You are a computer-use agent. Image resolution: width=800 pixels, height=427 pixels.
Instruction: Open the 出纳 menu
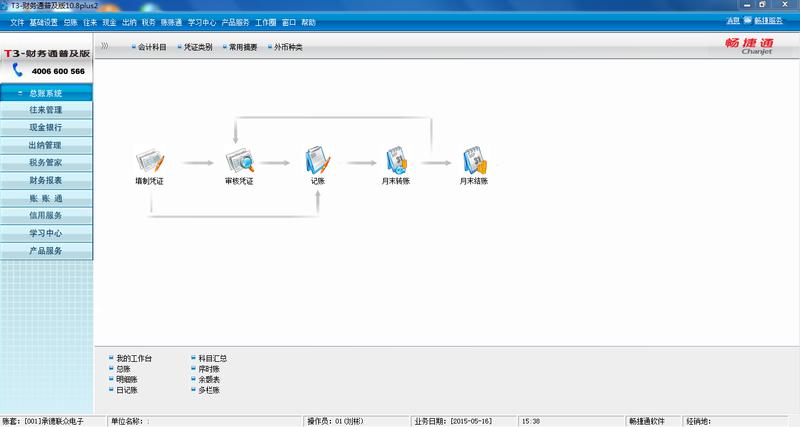point(129,22)
